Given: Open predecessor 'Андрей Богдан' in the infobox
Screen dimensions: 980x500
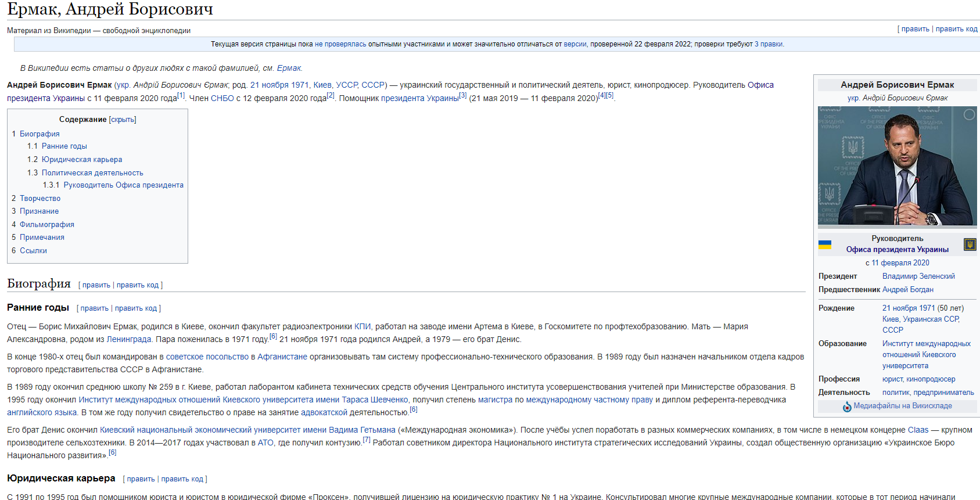Looking at the screenshot, I should pos(908,290).
